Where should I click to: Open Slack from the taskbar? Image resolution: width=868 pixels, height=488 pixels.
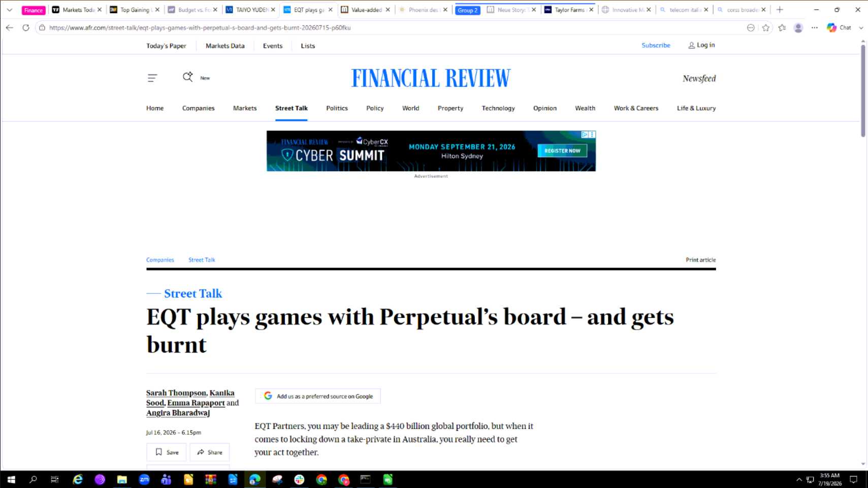tap(299, 479)
